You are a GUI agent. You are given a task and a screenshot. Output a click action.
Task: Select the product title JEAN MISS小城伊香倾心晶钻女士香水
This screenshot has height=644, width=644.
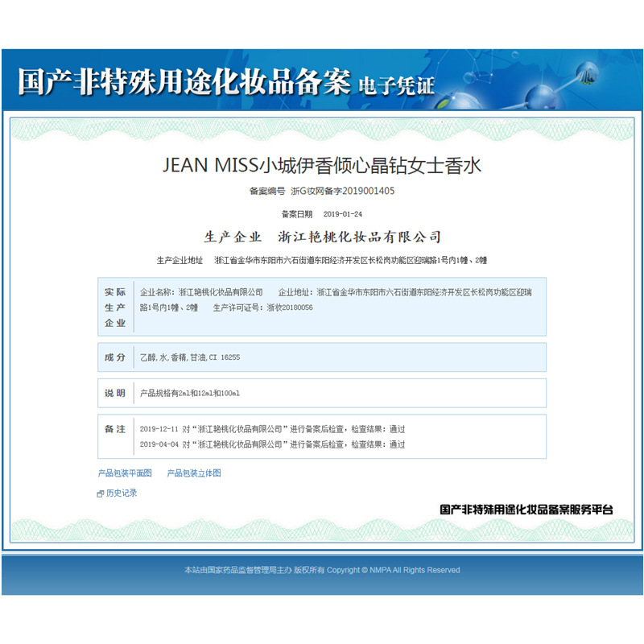[x=321, y=166]
